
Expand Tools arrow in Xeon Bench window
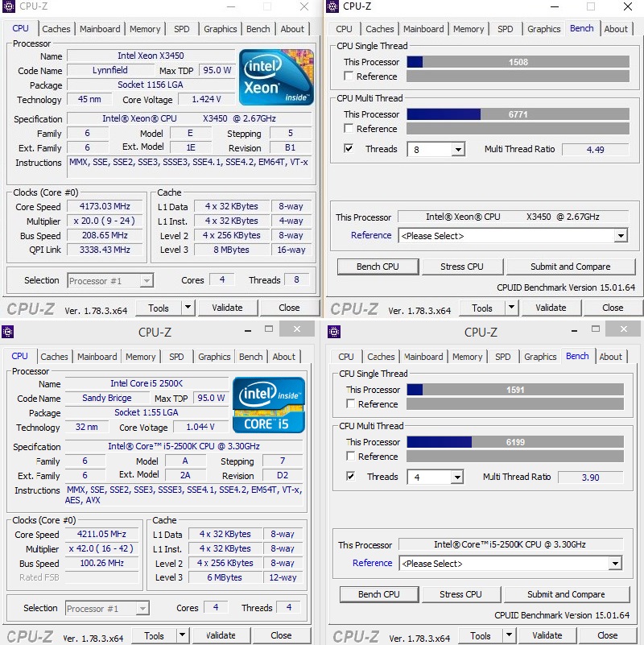(512, 308)
